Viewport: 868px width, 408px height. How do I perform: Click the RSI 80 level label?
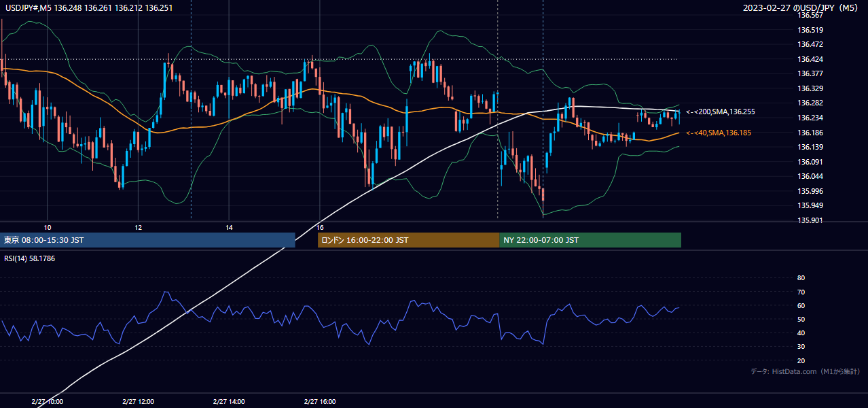pos(801,278)
